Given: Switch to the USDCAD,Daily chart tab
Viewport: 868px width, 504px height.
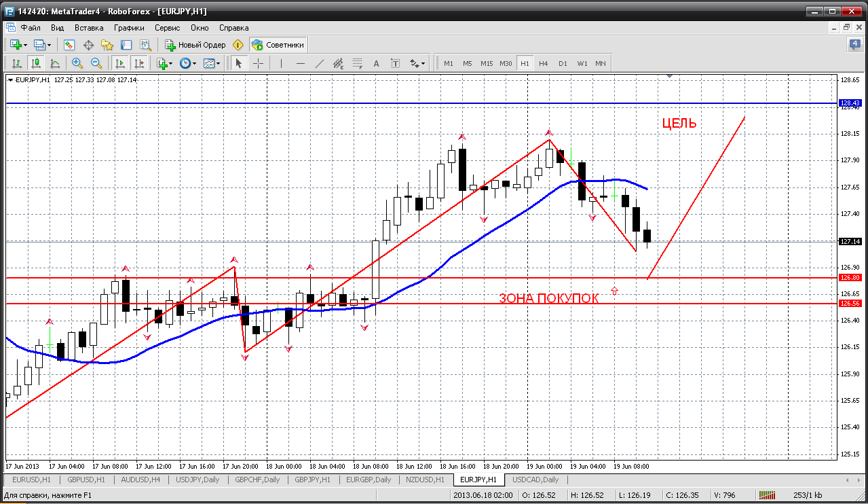Looking at the screenshot, I should [535, 480].
